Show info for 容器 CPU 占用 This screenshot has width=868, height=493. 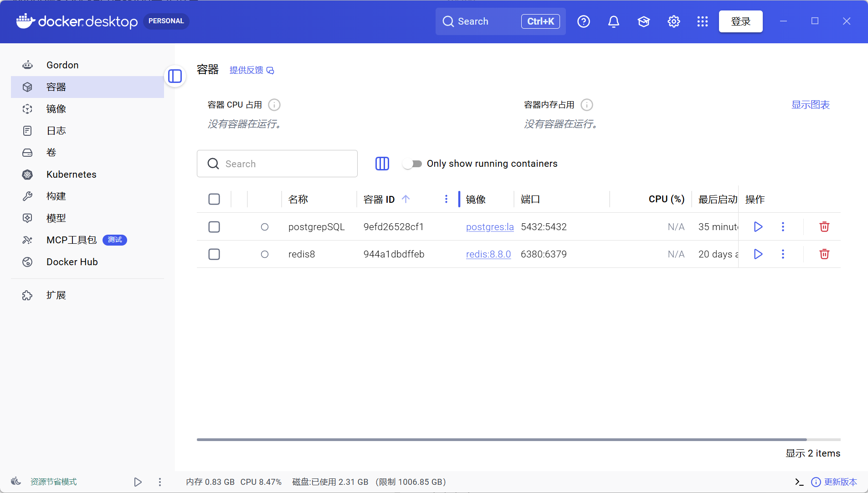coord(274,105)
